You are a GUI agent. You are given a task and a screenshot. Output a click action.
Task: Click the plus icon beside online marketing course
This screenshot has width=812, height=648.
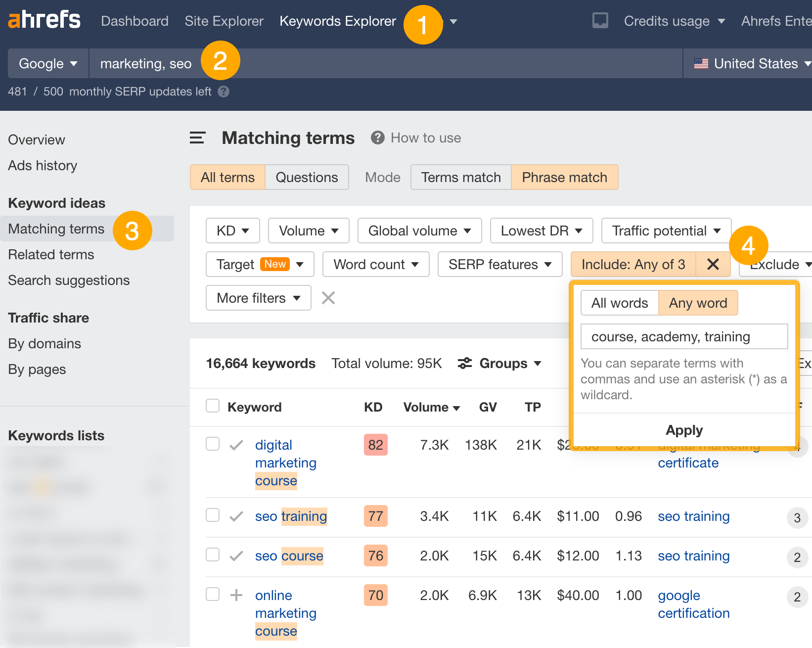coord(236,595)
